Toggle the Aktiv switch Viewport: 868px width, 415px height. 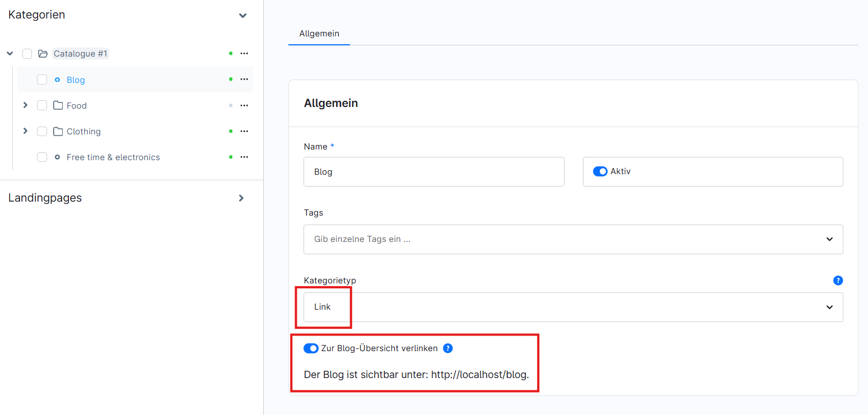(600, 171)
